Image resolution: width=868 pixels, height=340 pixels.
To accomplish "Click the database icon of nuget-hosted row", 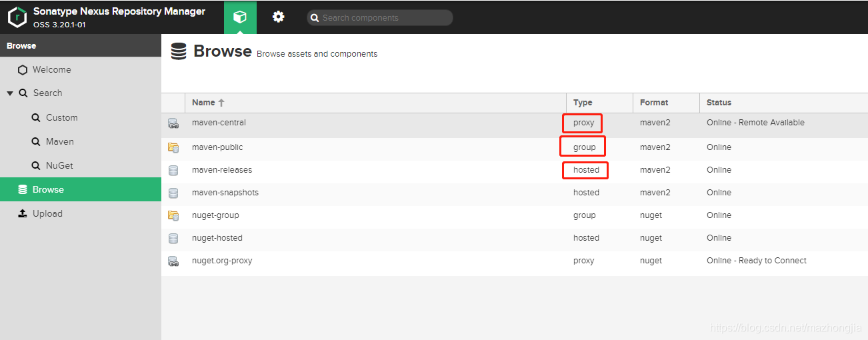I will 173,238.
